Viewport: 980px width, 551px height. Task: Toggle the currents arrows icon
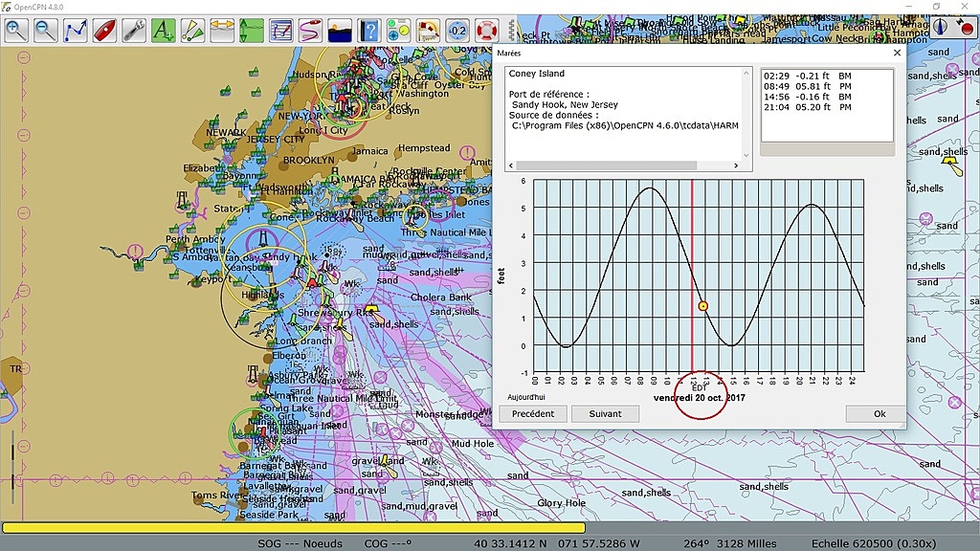[x=222, y=30]
